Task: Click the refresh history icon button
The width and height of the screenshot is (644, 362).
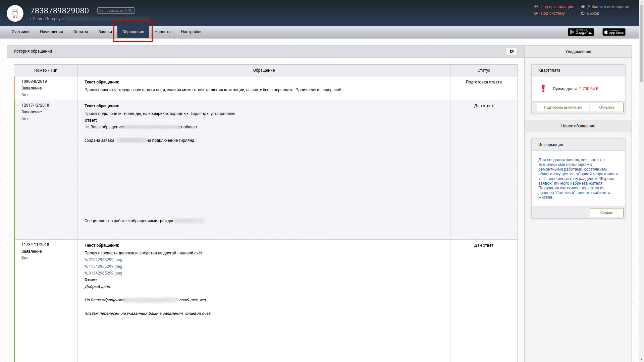Action: point(512,51)
